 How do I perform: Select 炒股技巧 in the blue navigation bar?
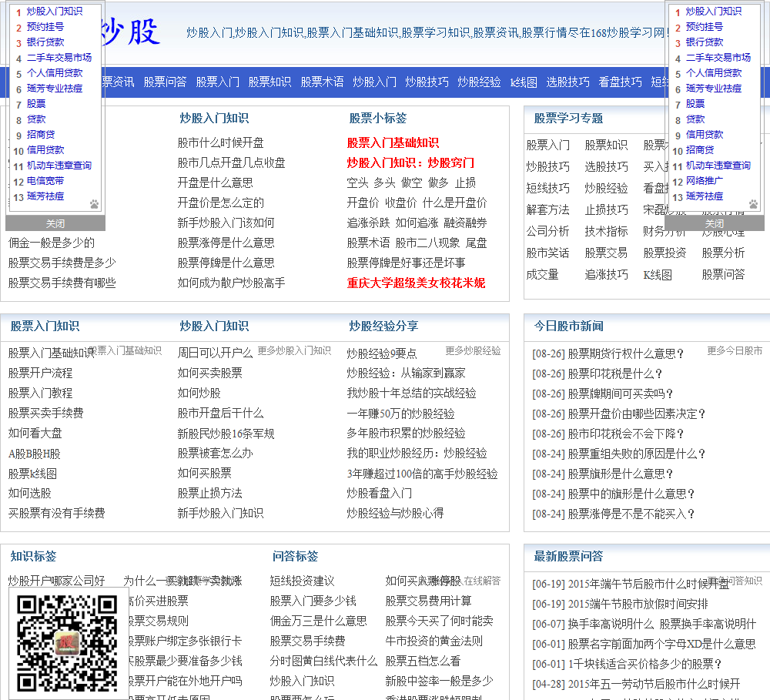pyautogui.click(x=427, y=82)
